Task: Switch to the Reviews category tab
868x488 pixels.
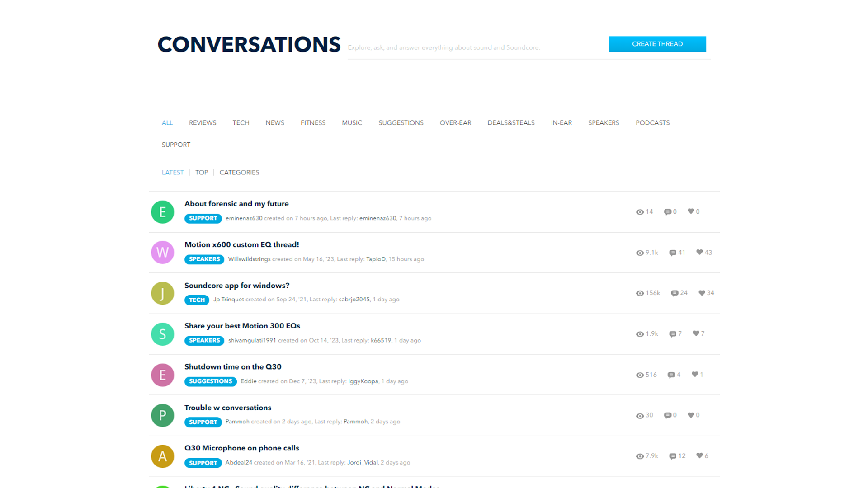Action: coord(202,123)
